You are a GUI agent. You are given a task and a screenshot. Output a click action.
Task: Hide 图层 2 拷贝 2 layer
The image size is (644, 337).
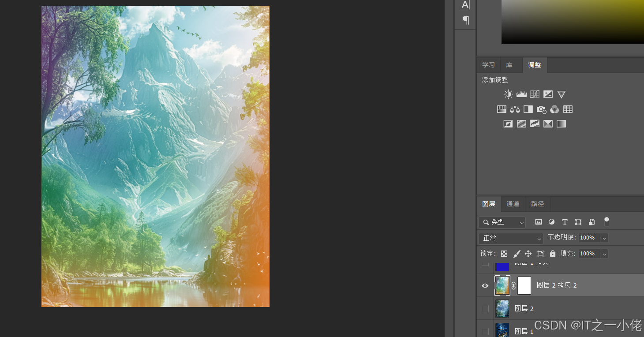[485, 286]
